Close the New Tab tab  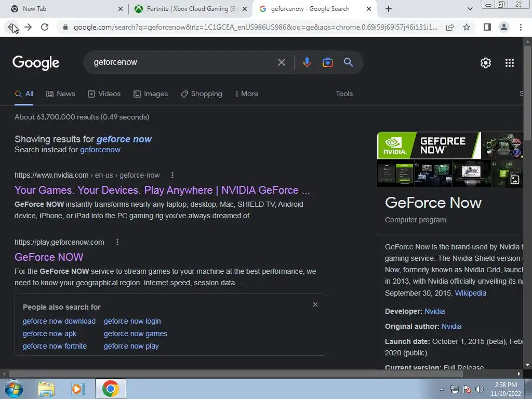(x=121, y=9)
